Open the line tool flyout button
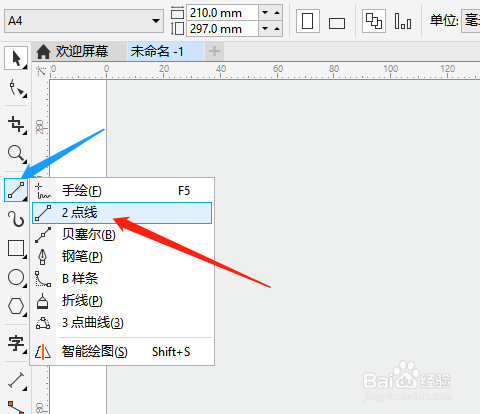The height and width of the screenshot is (414, 480). pos(16,190)
